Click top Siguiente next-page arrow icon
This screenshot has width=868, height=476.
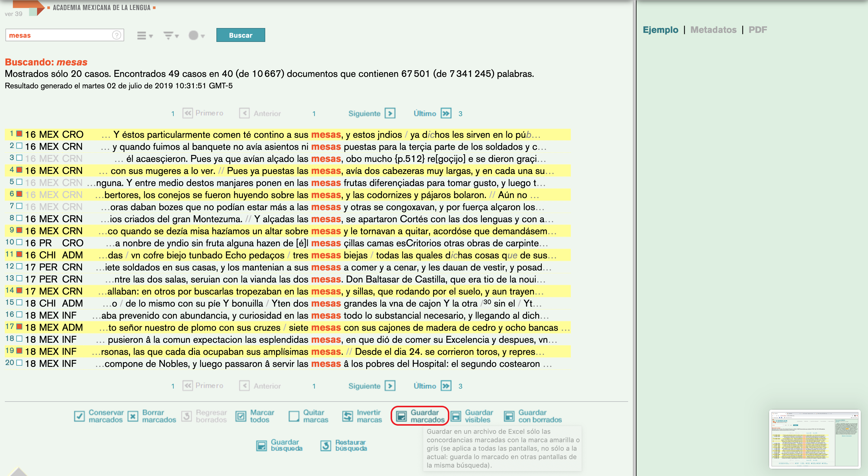[390, 113]
